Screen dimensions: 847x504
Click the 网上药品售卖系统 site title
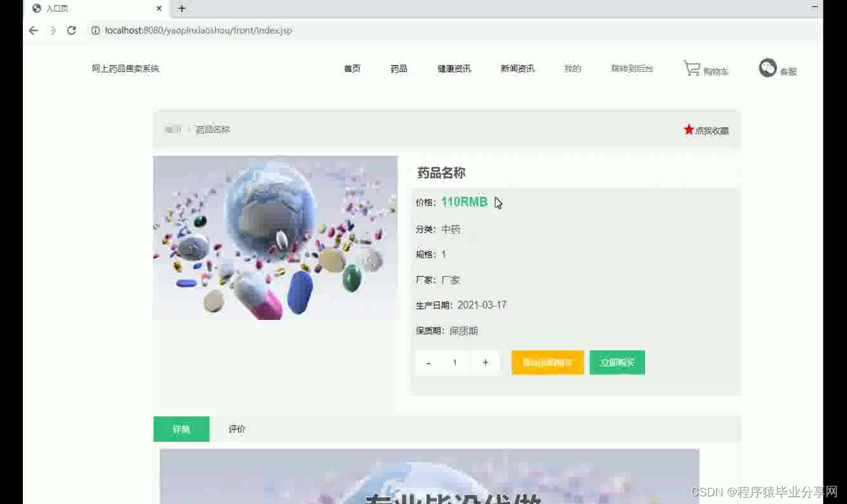(126, 69)
